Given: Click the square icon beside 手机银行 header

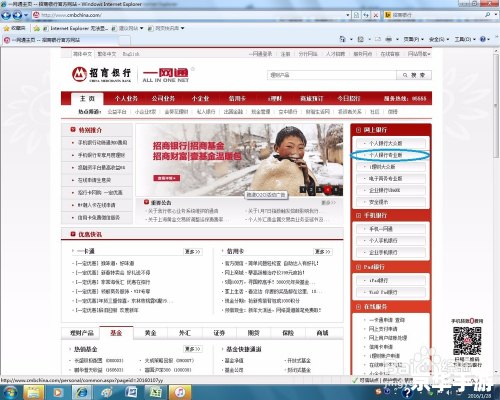Looking at the screenshot, I should 358,216.
